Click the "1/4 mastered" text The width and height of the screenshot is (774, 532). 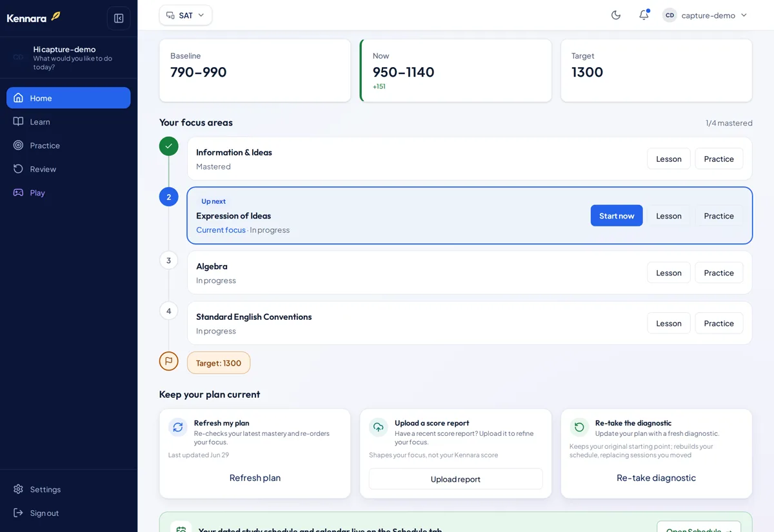coord(729,123)
